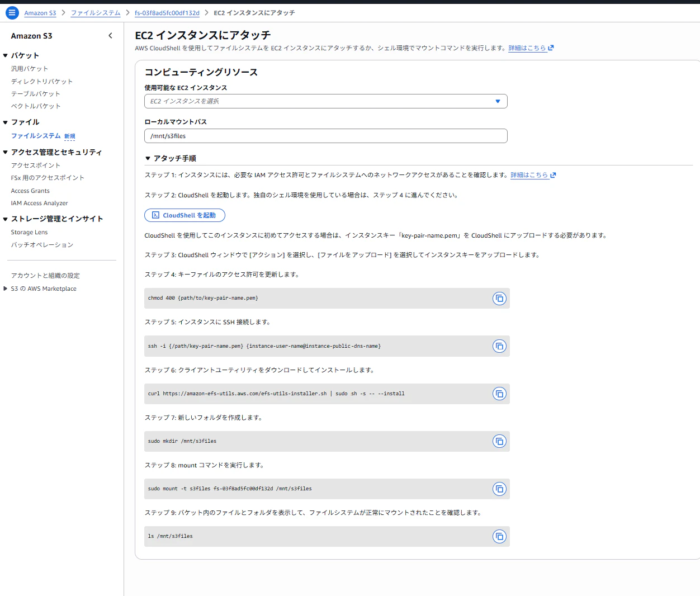Collapse the アタッチ手順 section

(148, 158)
